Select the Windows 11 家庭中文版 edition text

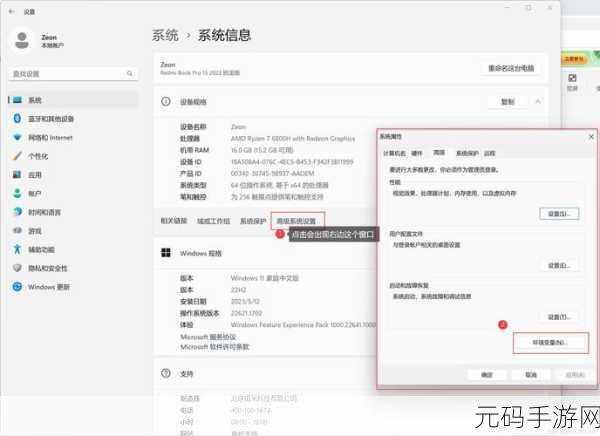[x=264, y=278]
